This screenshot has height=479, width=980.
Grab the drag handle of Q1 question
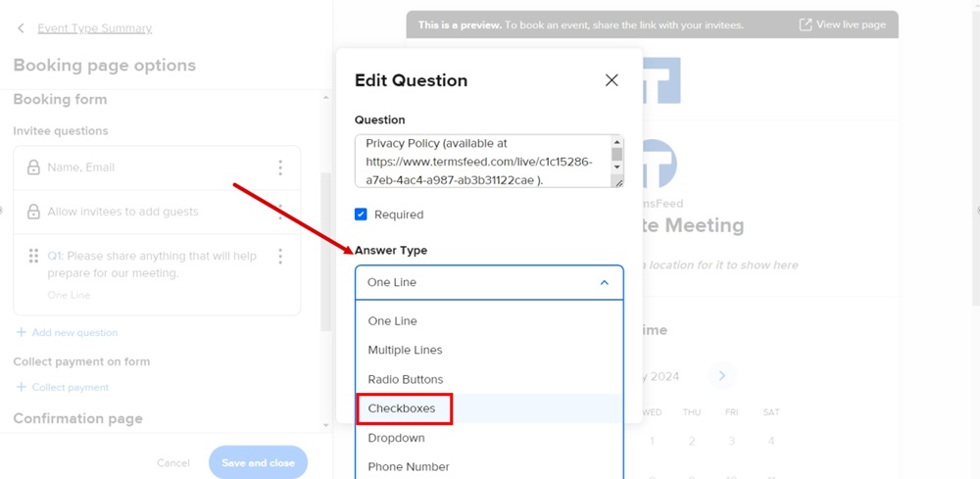click(x=33, y=256)
